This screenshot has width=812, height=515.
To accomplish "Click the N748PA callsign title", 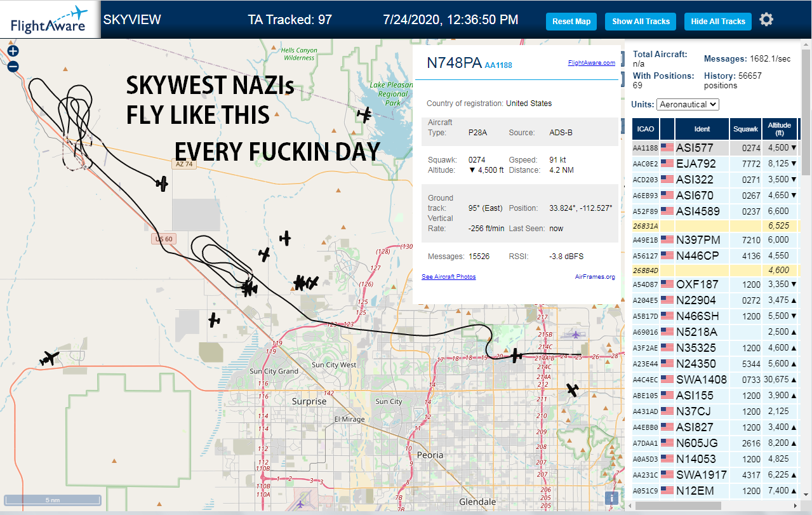I will click(454, 63).
